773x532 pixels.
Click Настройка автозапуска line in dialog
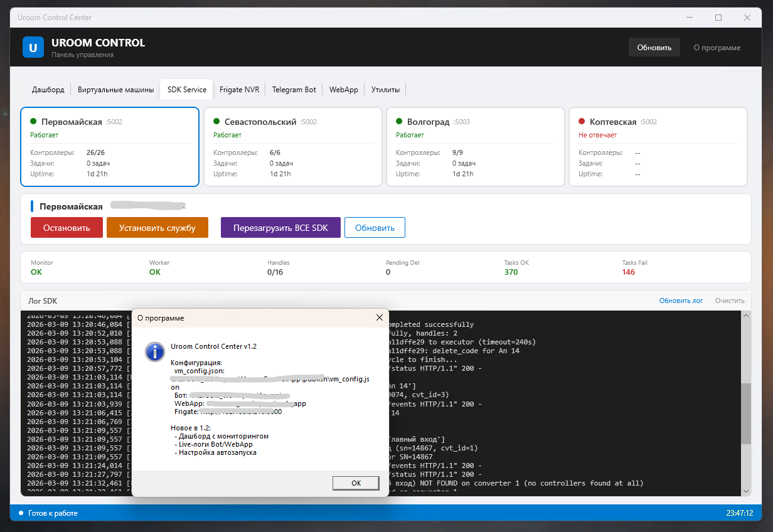[x=215, y=452]
